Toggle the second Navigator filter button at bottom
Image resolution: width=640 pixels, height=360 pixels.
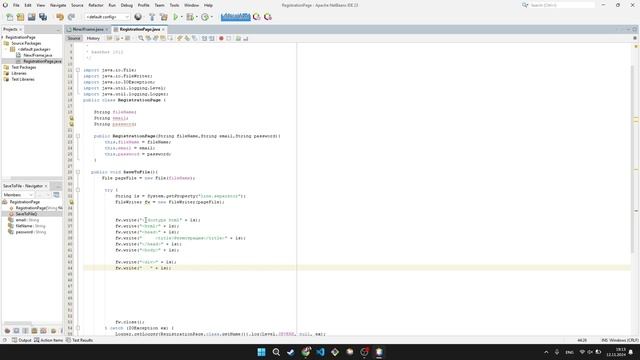[x=16, y=331]
